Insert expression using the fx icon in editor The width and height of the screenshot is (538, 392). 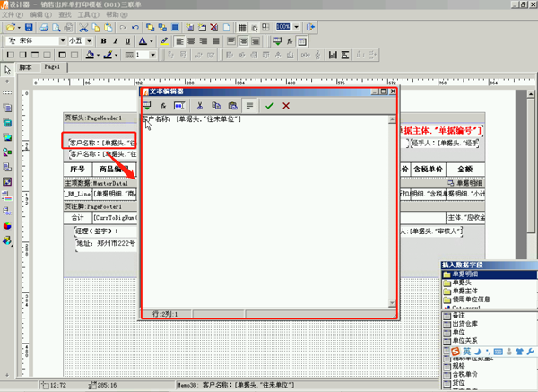(163, 106)
